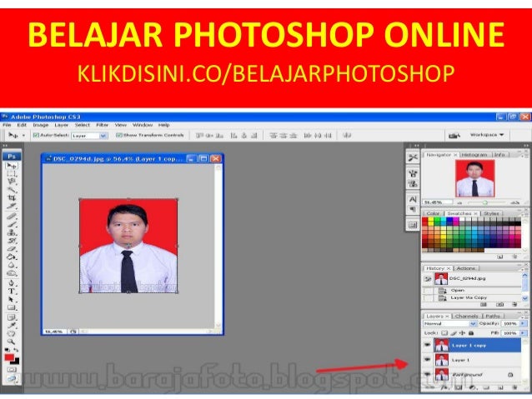Click the Navigator zoom slider handle
This screenshot has height=399, width=532.
[x=484, y=202]
